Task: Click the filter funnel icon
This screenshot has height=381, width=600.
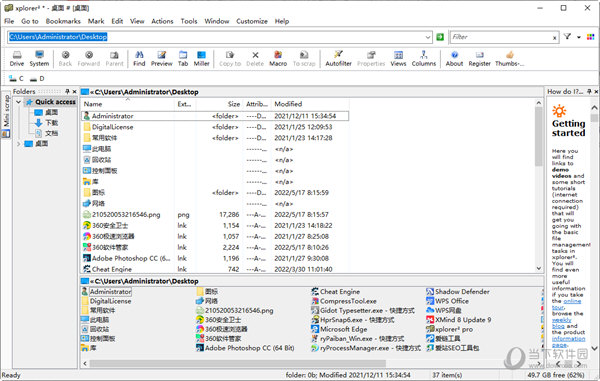Action: click(567, 37)
